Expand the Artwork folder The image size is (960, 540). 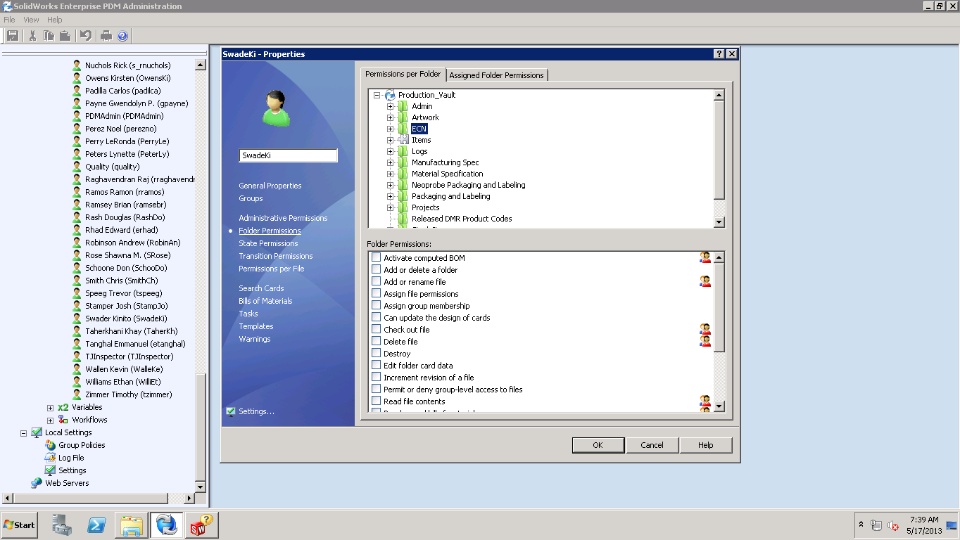pos(390,118)
